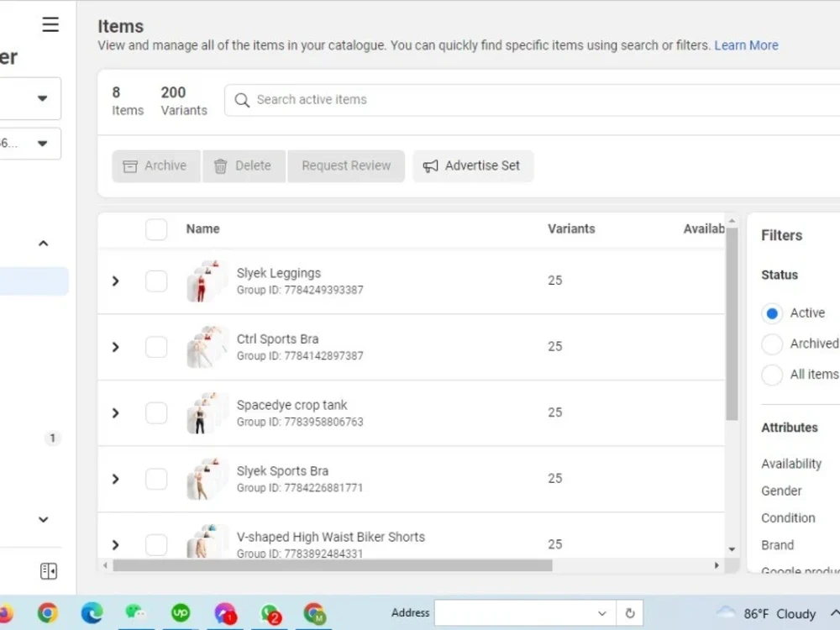840x630 pixels.
Task: Select the Slyek Sports Bra checkbox
Action: pos(156,479)
